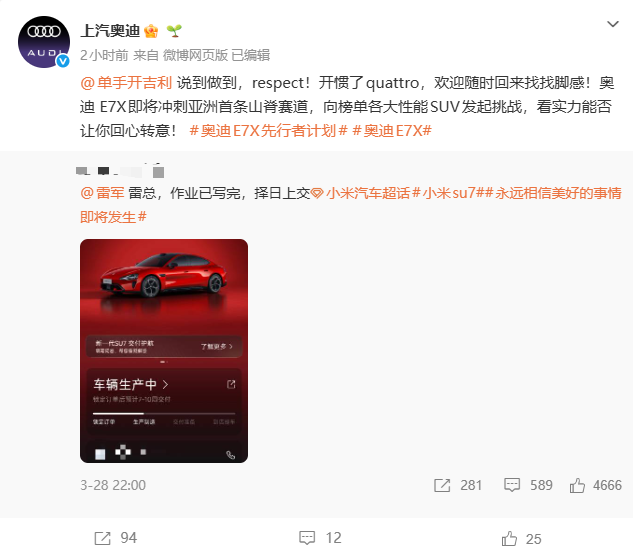Screen dimensions: 633x555
Task: Click the crown member badge icon
Action: [x=151, y=31]
